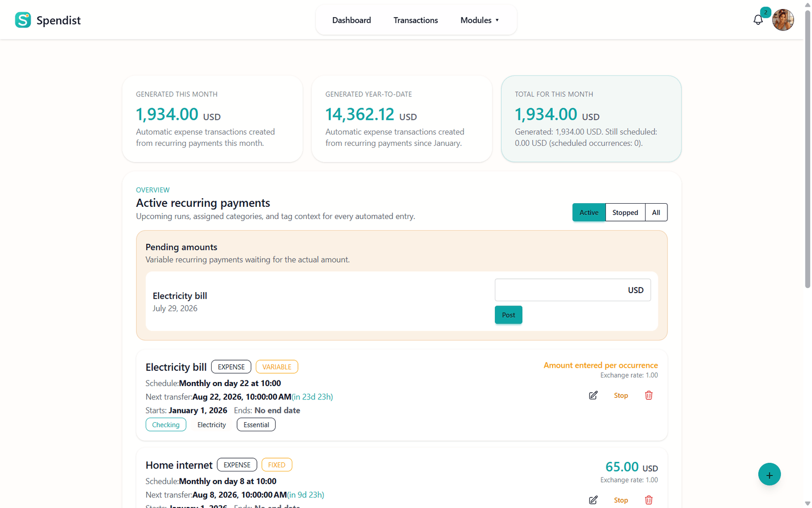Click 'Monthly on day 8 at 10:00' schedule
Screen dimensions: 812x508
click(228, 482)
